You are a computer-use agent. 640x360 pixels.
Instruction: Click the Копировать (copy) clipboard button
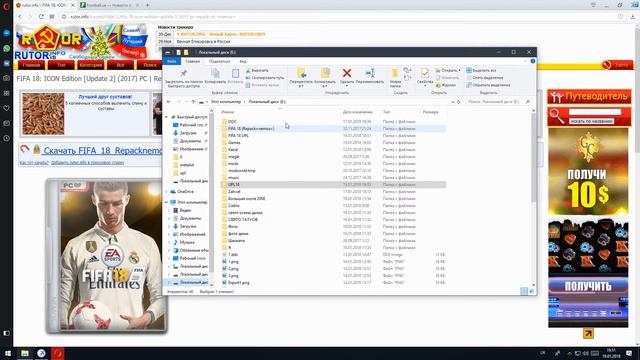[215, 76]
